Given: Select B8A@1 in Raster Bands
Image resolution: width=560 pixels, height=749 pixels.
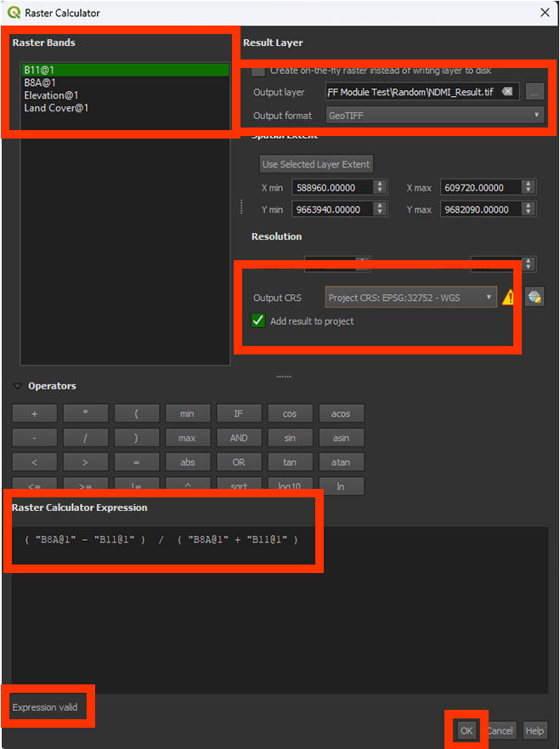Looking at the screenshot, I should [x=39, y=82].
